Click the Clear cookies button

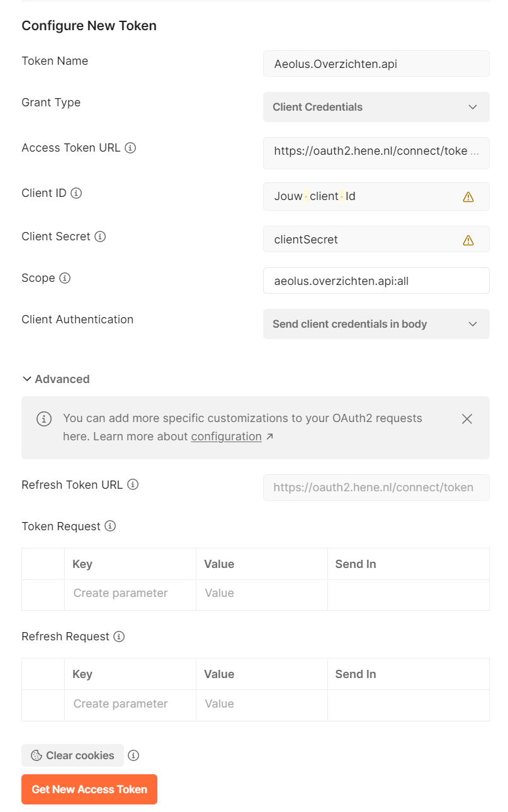[x=72, y=755]
